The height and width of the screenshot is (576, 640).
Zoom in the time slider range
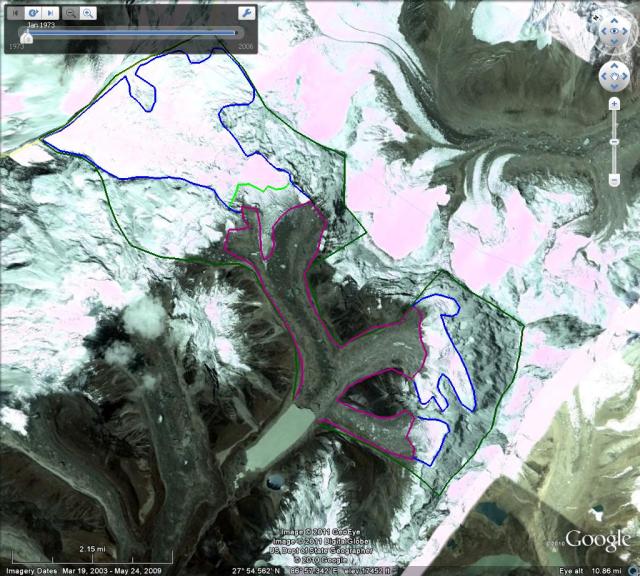point(89,14)
